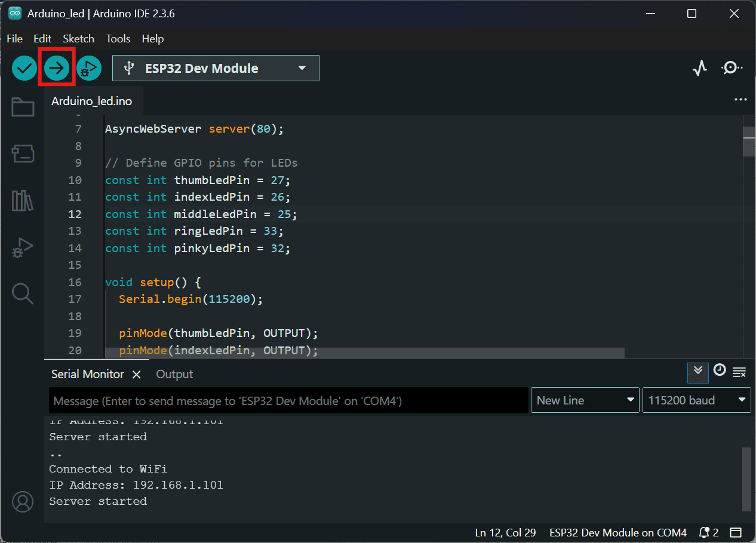Open the New Line ending dropdown
756x543 pixels.
585,400
